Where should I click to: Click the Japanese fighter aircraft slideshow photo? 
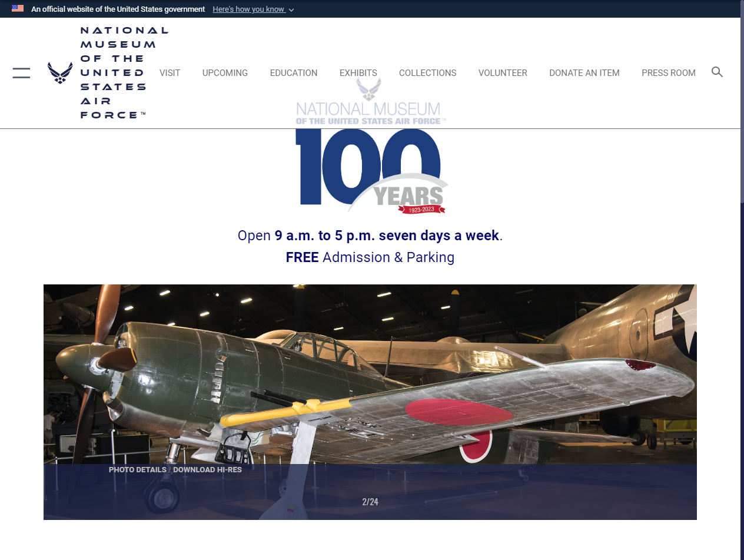[370, 377]
